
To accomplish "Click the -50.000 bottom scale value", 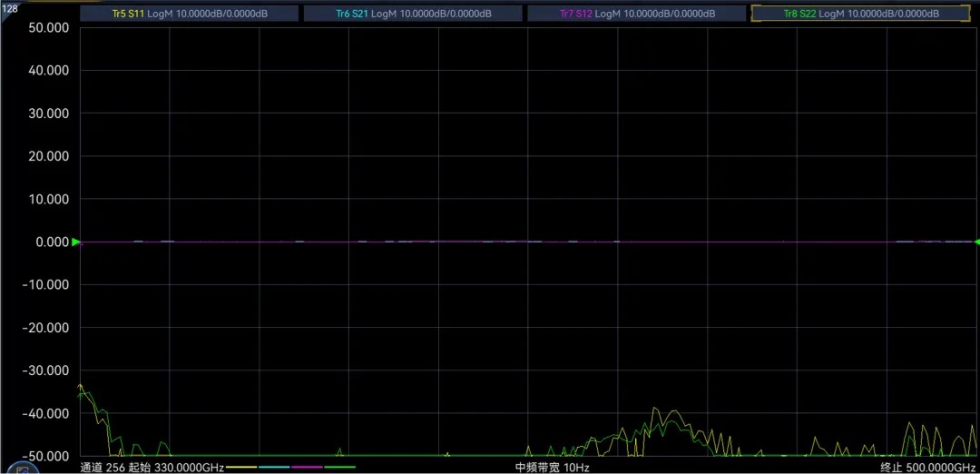I will 45,456.
